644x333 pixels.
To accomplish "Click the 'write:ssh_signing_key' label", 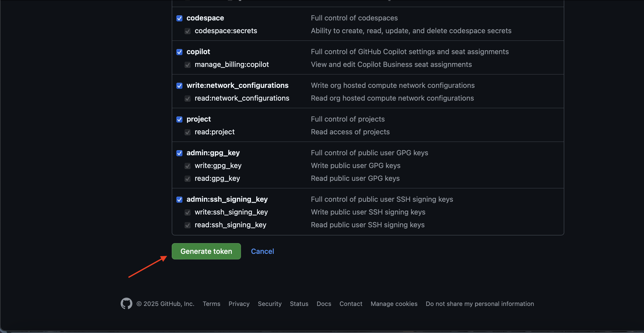I will coord(231,212).
